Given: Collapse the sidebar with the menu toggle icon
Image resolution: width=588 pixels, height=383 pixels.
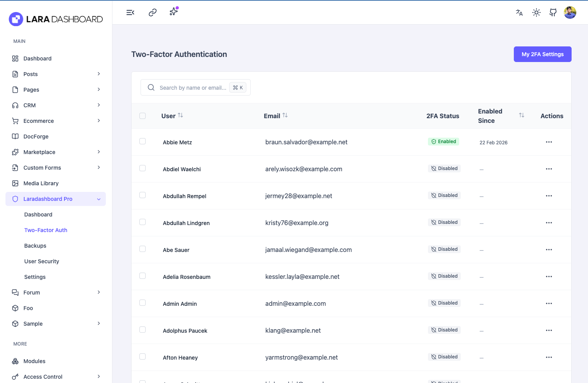Looking at the screenshot, I should pyautogui.click(x=130, y=12).
